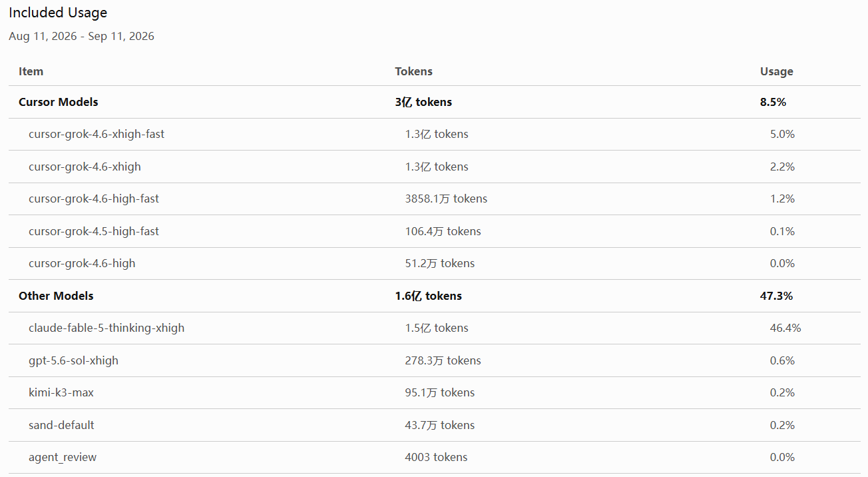Click the 43.7万 tokens value

(440, 425)
